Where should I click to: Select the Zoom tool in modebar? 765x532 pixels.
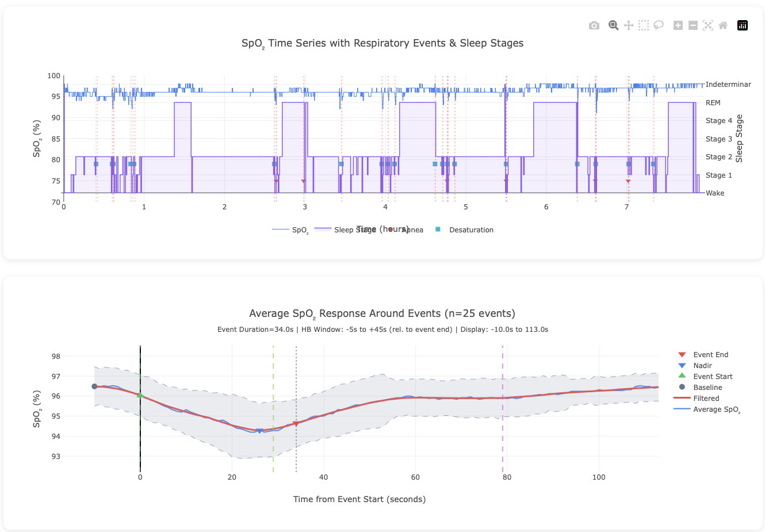pyautogui.click(x=614, y=25)
